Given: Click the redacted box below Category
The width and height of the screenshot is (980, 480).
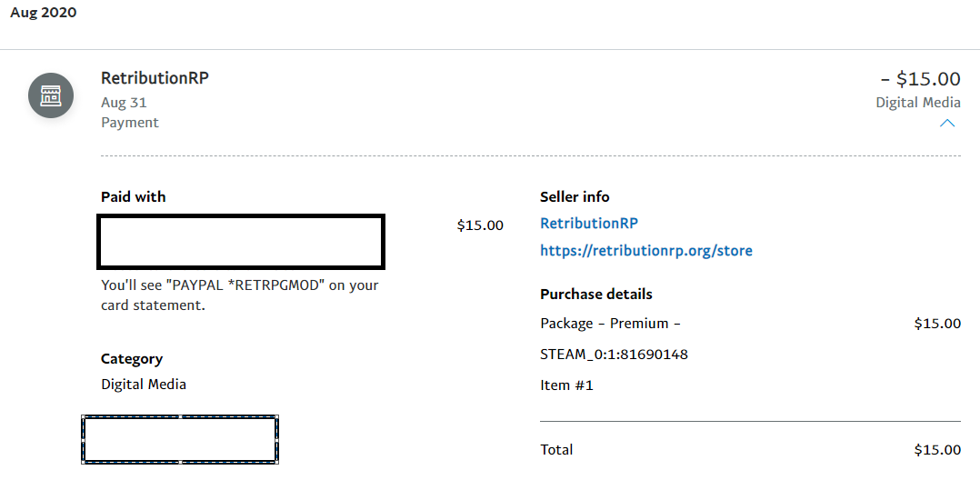Looking at the screenshot, I should [180, 439].
